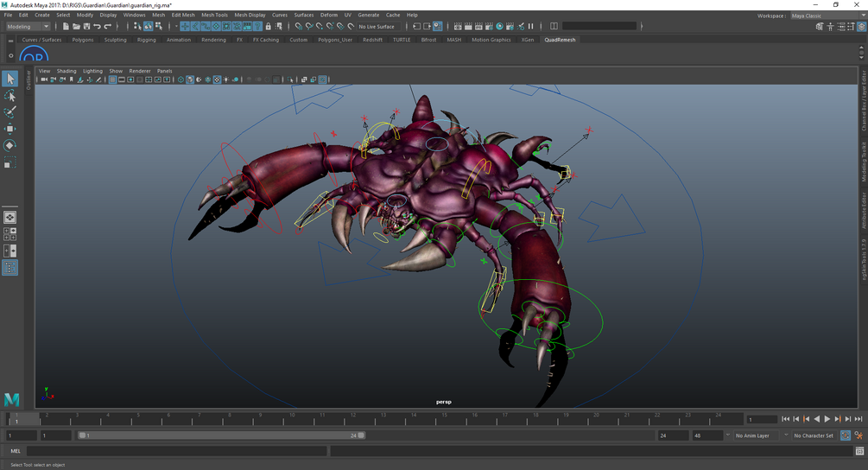Open the Modeling menu set dropdown
The image size is (868, 470).
pyautogui.click(x=28, y=27)
